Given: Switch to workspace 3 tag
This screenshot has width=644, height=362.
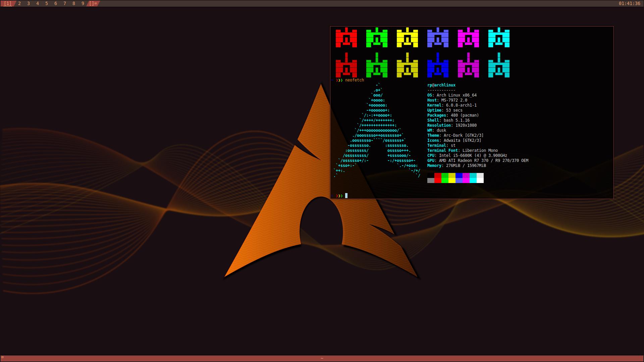Looking at the screenshot, I should click(29, 3).
